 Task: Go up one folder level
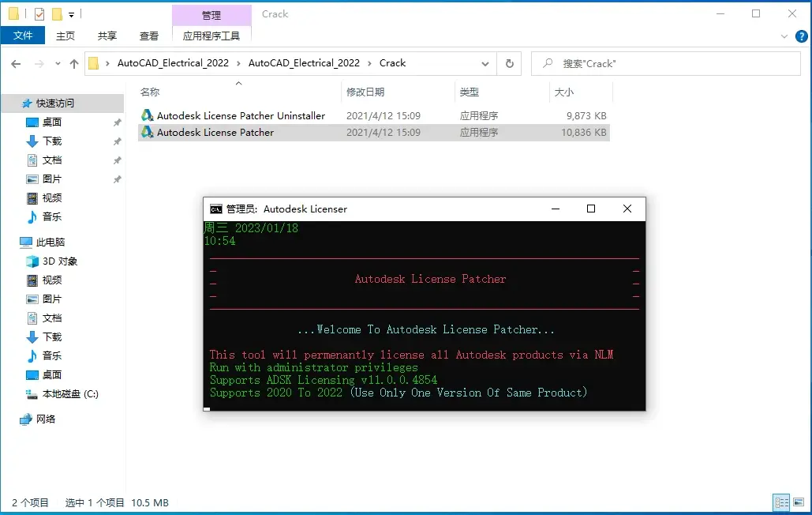click(x=74, y=64)
